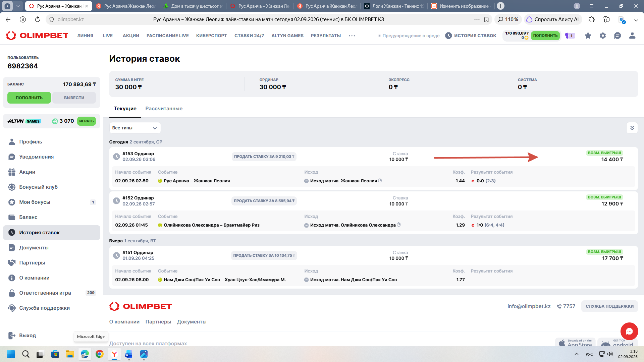Click the ВЫВЕСТИ withdraw button

pos(74,98)
